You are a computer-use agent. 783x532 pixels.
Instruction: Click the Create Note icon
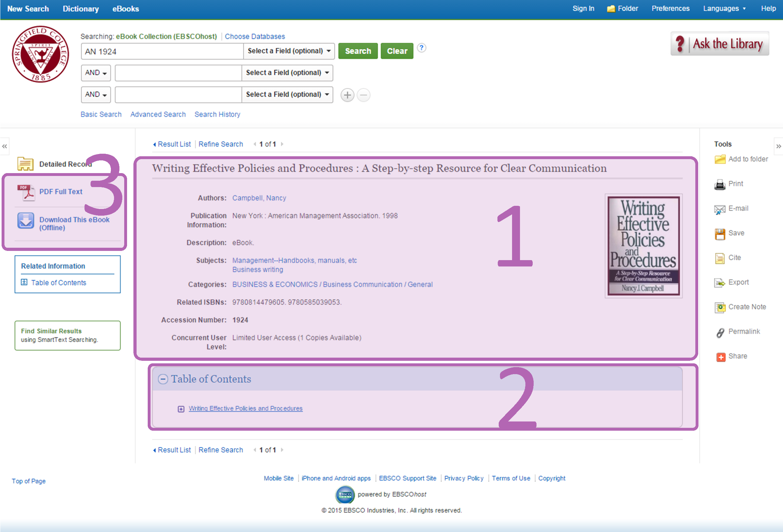pos(720,308)
